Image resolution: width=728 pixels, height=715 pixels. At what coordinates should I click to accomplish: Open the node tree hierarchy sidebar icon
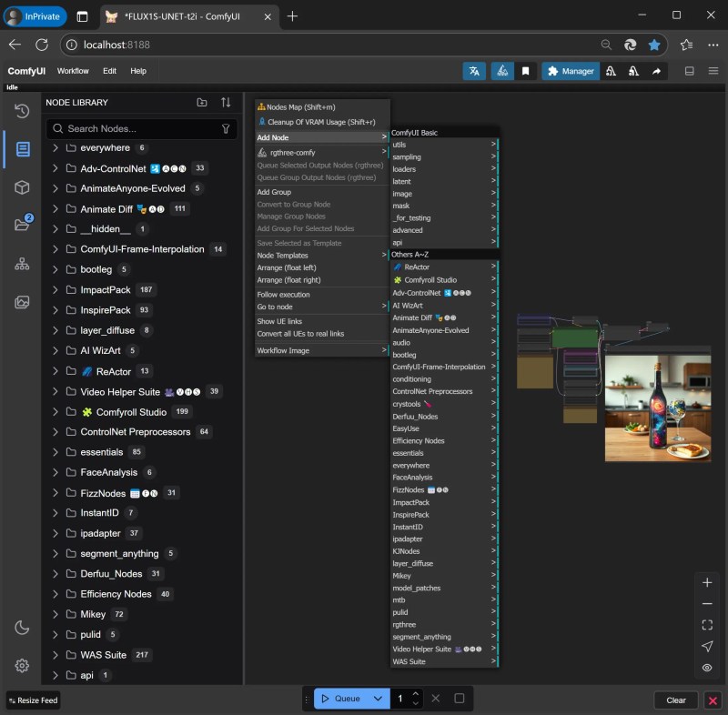coord(22,264)
